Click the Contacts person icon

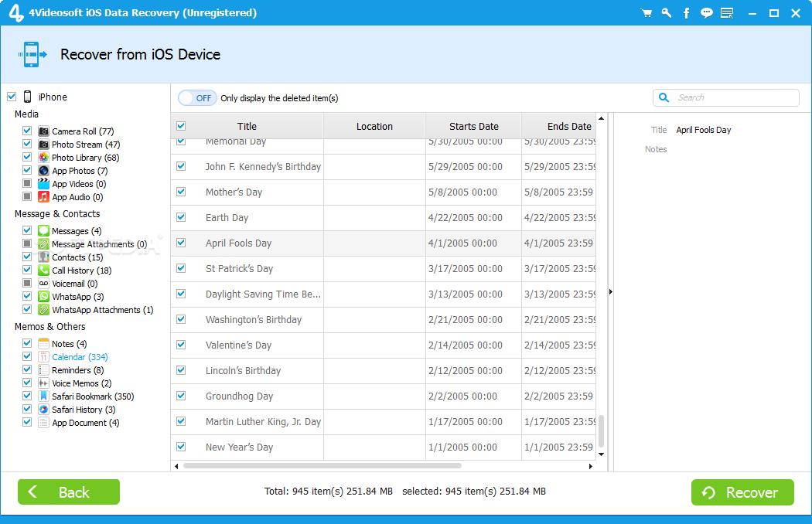click(43, 257)
